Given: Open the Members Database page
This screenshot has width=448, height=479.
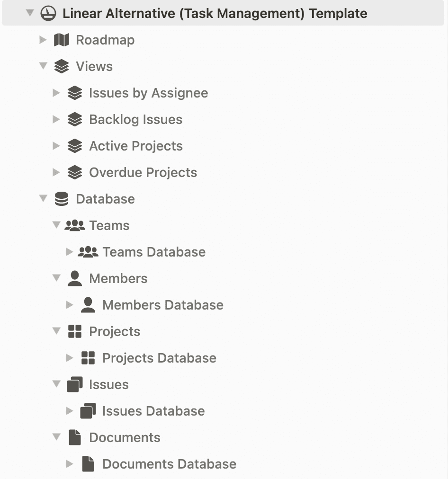Looking at the screenshot, I should tap(163, 305).
